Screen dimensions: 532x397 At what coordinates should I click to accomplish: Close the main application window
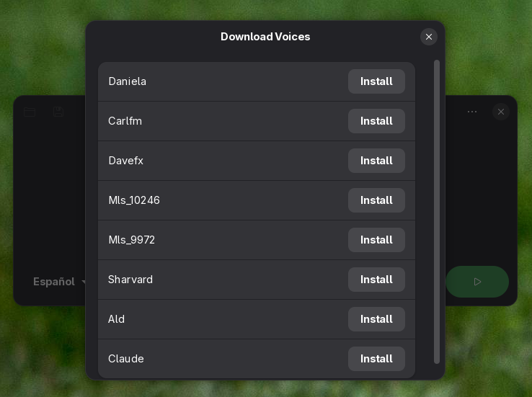pyautogui.click(x=501, y=112)
